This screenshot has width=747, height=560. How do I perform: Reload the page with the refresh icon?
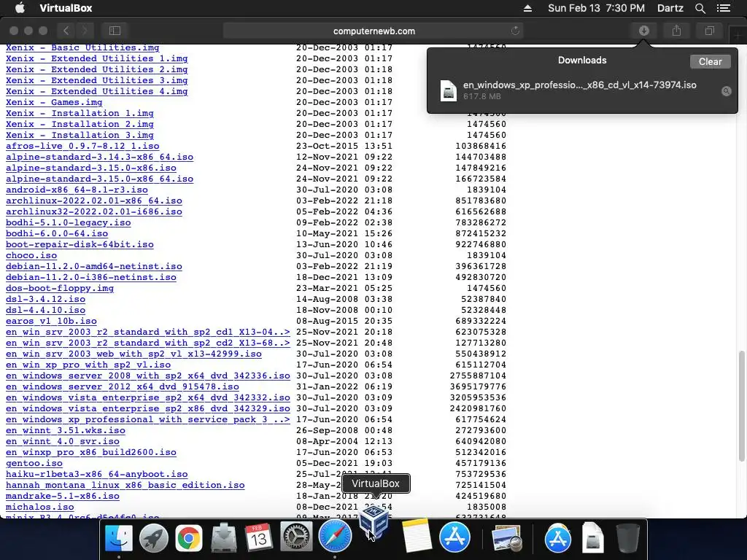pos(515,31)
